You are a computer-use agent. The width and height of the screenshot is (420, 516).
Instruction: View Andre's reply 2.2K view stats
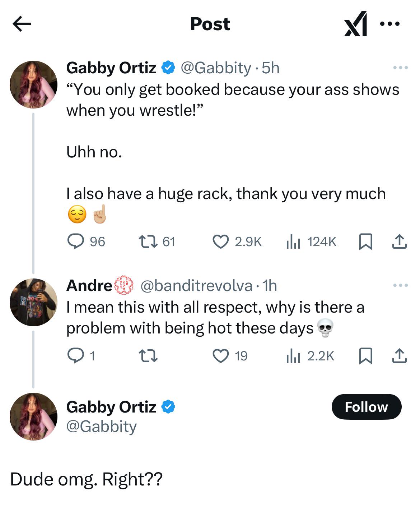click(293, 356)
